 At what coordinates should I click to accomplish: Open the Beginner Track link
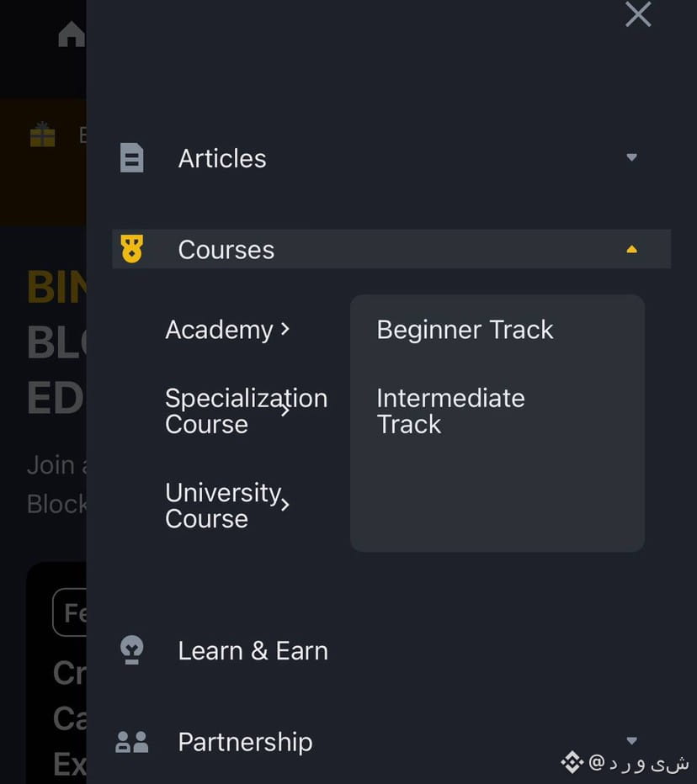tap(465, 330)
